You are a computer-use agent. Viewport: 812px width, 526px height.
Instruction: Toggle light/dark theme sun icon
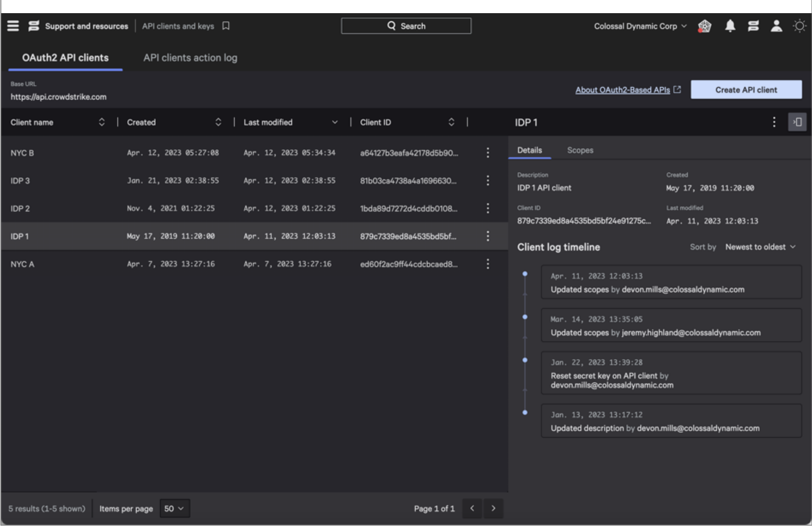pos(799,26)
